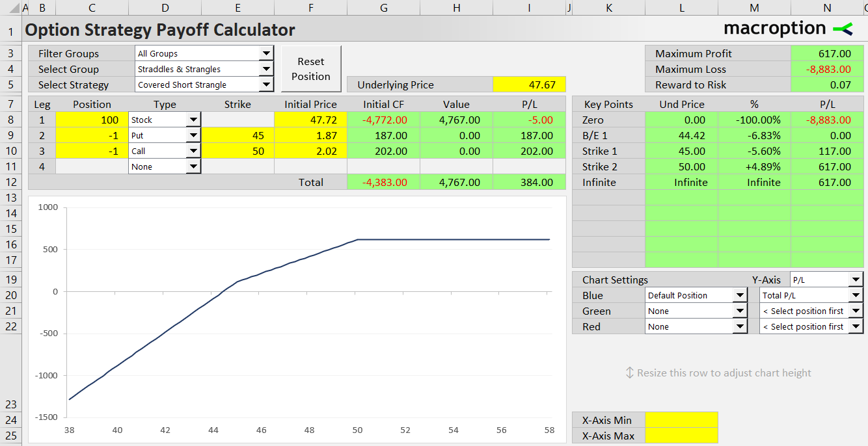This screenshot has height=446, width=868.
Task: Select the B/E 1 Und Price 44.42
Action: pyautogui.click(x=681, y=135)
